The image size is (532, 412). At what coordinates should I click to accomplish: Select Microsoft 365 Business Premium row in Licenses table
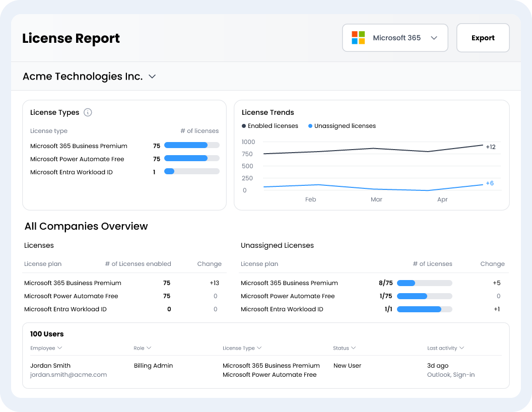click(73, 283)
